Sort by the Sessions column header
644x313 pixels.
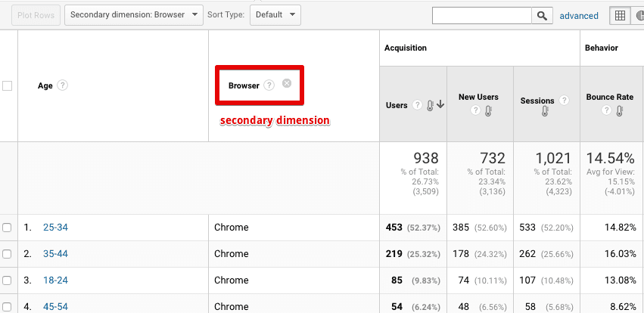(537, 101)
